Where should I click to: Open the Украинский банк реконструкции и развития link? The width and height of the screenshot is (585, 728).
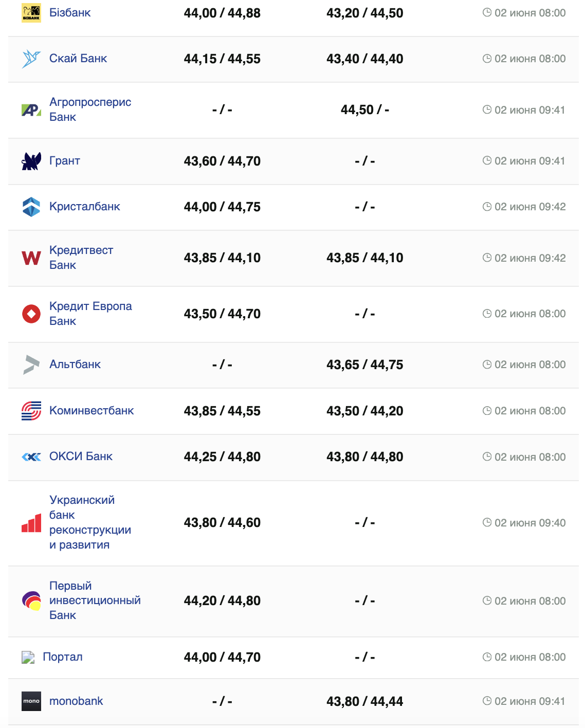[x=89, y=522]
